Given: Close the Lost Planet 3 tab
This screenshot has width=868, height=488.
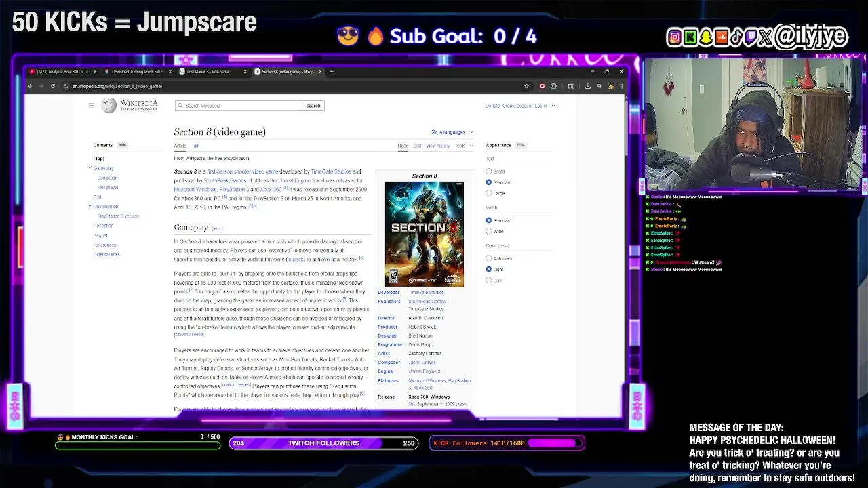Looking at the screenshot, I should tap(245, 71).
